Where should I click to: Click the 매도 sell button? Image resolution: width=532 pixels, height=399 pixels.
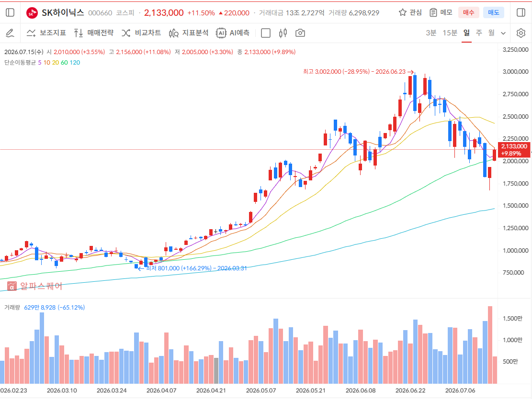coord(493,12)
